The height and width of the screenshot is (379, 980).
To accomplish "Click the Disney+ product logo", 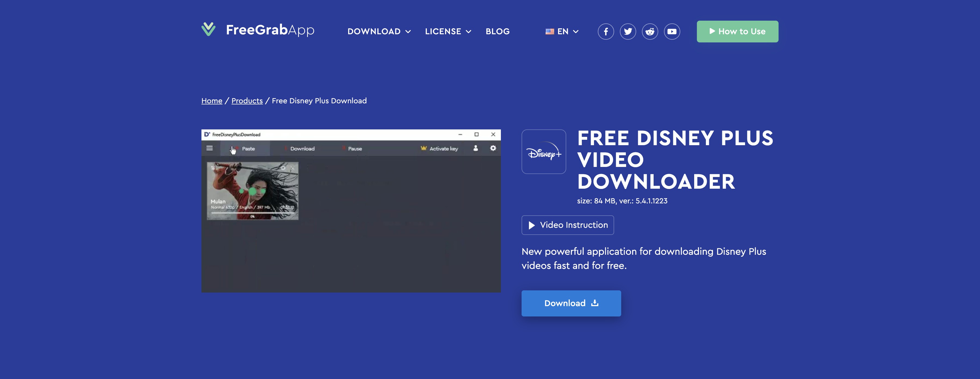I will pos(544,152).
